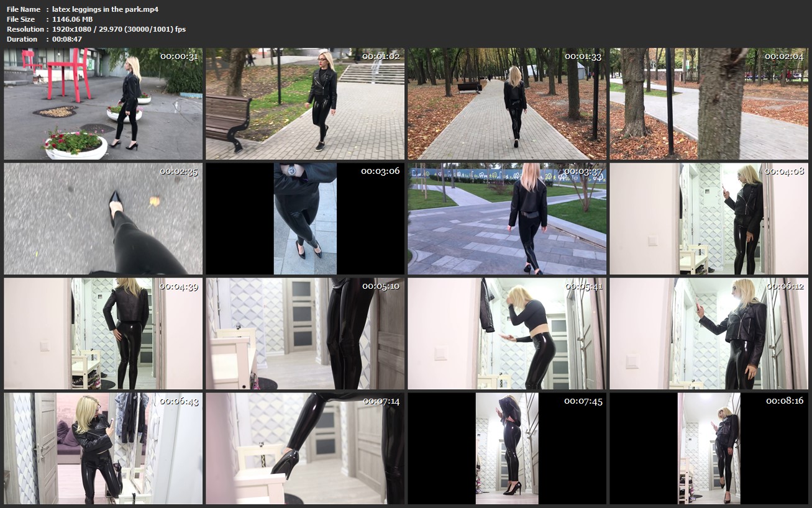Screen dimensions: 812x508
Task: Open the 00:02:35 asphalt close-up thumbnail
Action: (103, 219)
